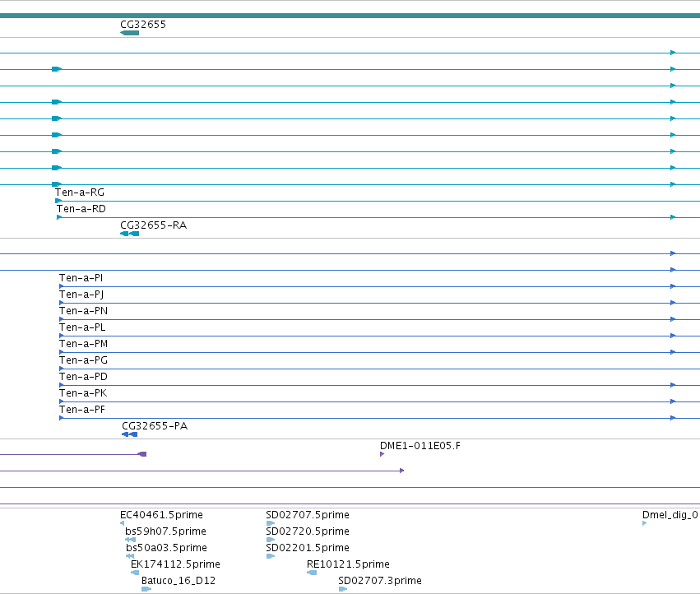Select the CG32655-PA protein label
The height and width of the screenshot is (594, 700).
coord(155,426)
